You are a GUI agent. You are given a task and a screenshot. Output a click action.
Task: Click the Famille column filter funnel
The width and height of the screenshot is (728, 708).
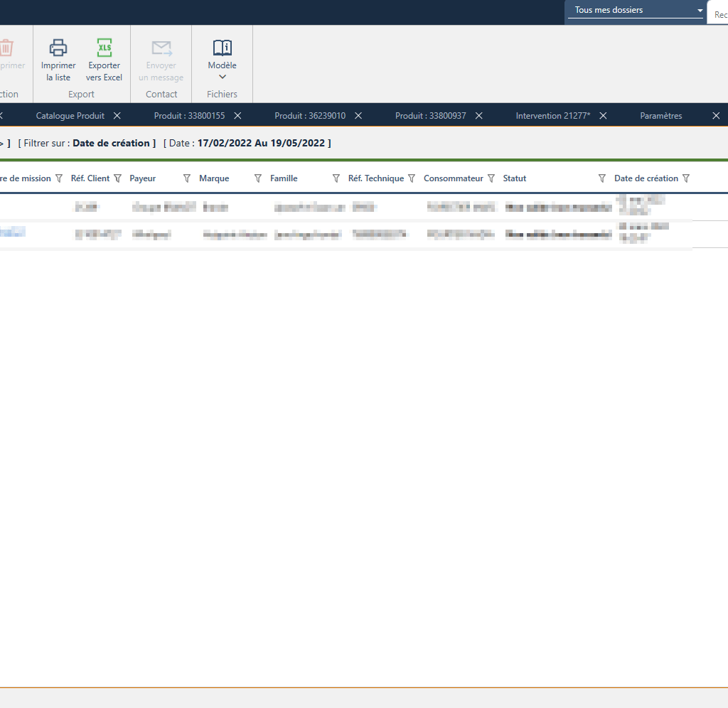pyautogui.click(x=336, y=178)
